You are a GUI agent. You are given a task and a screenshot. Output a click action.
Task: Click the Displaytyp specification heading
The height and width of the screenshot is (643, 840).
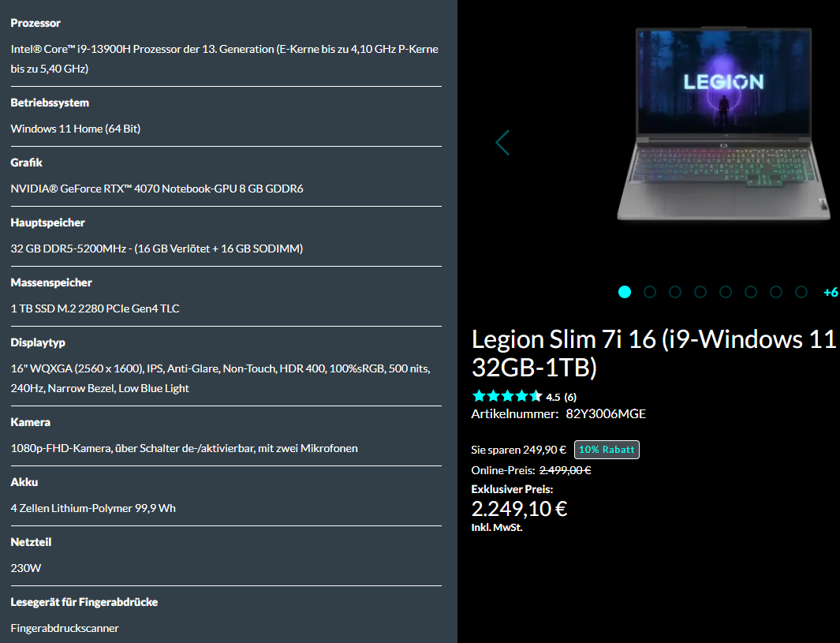tap(38, 342)
